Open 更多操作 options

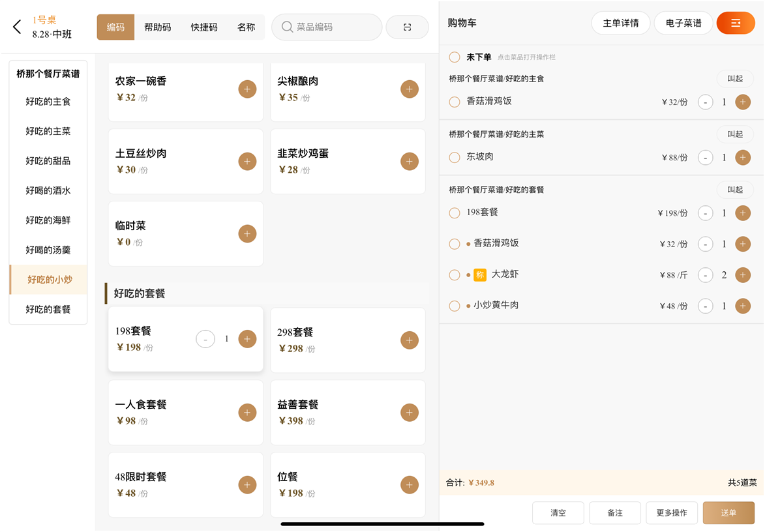[671, 513]
